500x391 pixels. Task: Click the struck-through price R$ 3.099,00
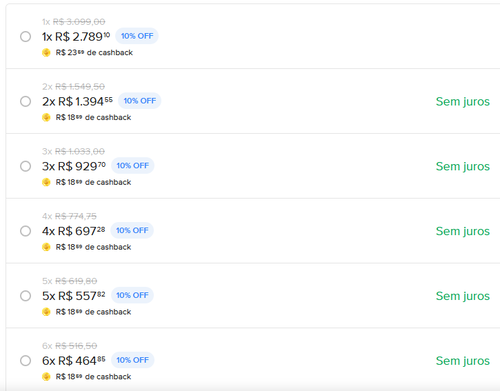click(x=79, y=22)
